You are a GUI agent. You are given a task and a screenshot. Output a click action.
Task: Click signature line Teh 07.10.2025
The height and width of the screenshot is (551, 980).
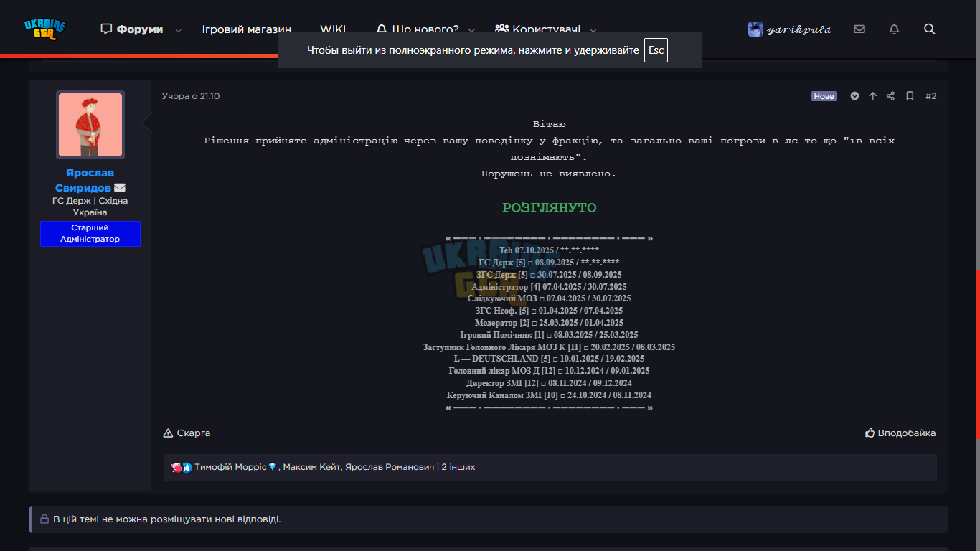pyautogui.click(x=550, y=250)
